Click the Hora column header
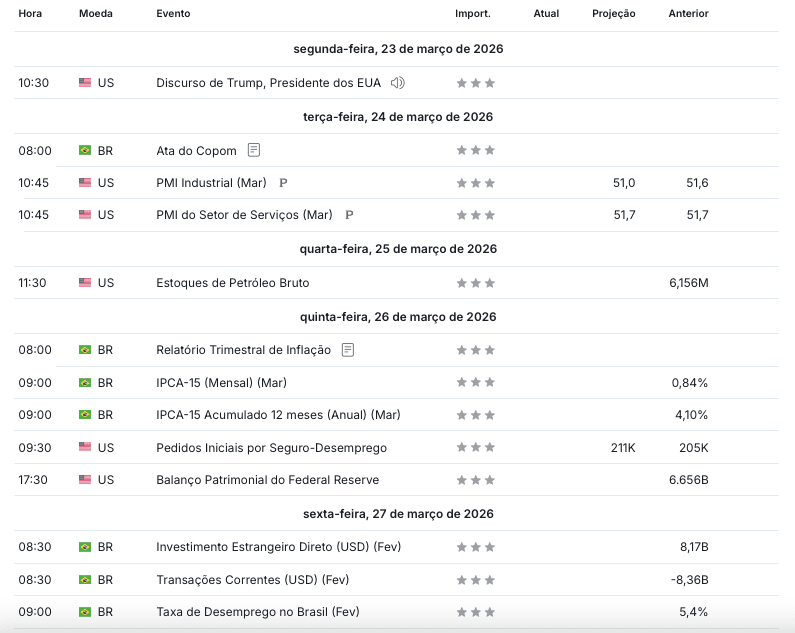Viewport: 795px width, 633px height. [x=30, y=14]
